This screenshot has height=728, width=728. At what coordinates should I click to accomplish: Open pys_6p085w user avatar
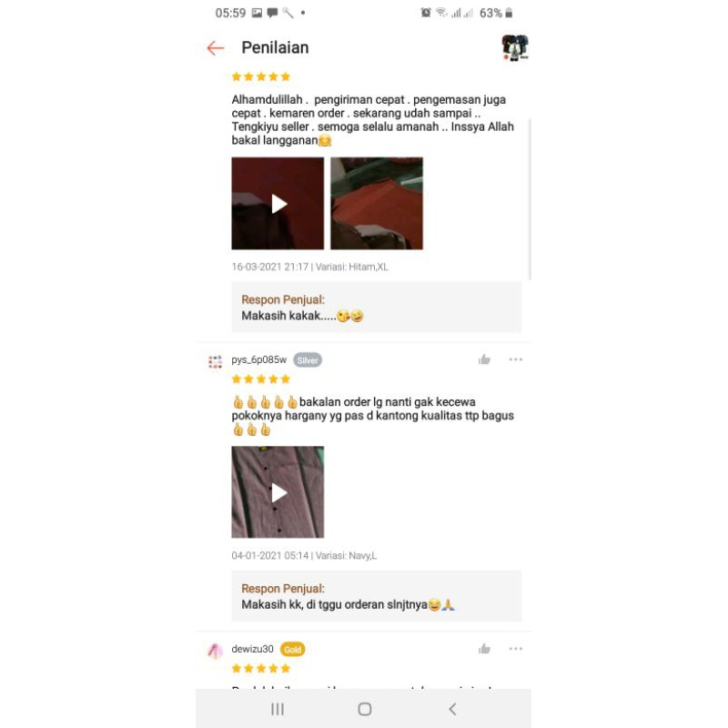point(215,361)
